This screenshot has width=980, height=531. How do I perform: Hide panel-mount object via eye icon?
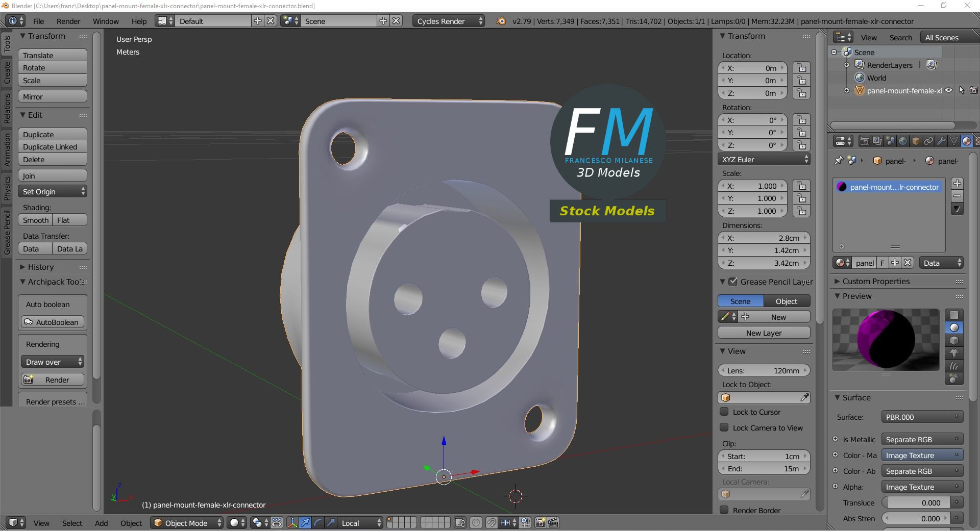click(x=948, y=90)
